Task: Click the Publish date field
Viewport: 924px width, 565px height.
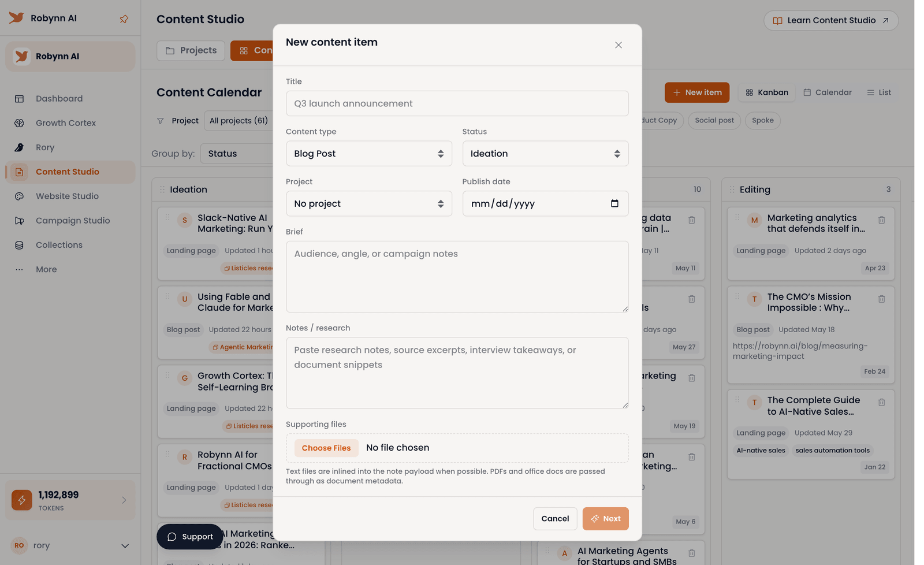Action: coord(545,204)
